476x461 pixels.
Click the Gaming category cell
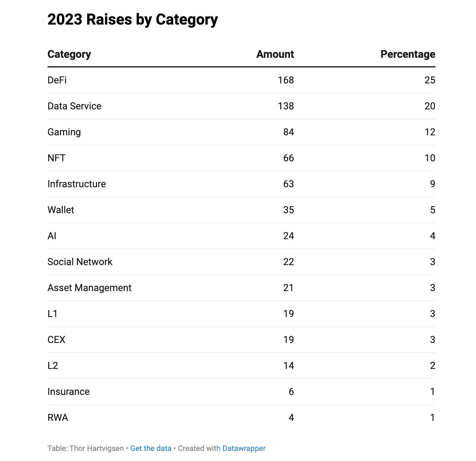coord(64,132)
